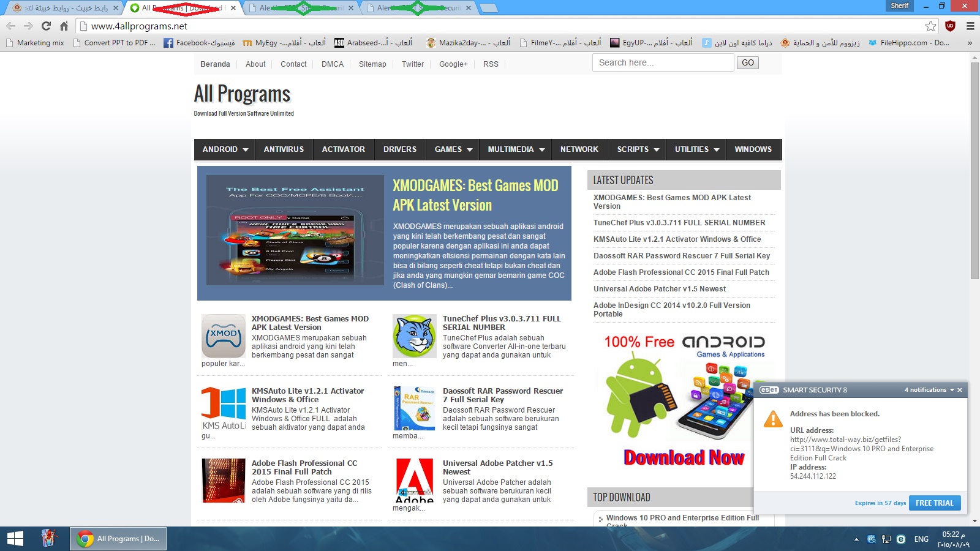The width and height of the screenshot is (980, 551).
Task: Click the page vertical scrollbar
Action: (x=974, y=171)
